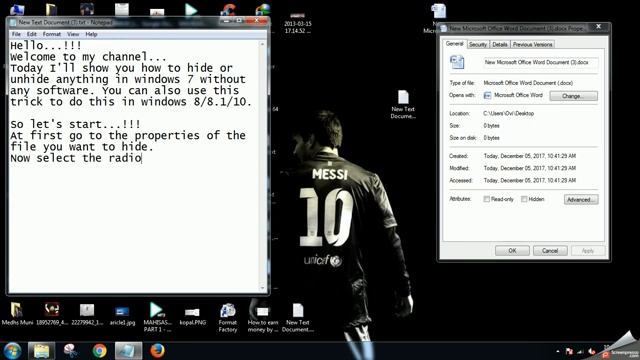Click the Accessed date value text

[530, 180]
